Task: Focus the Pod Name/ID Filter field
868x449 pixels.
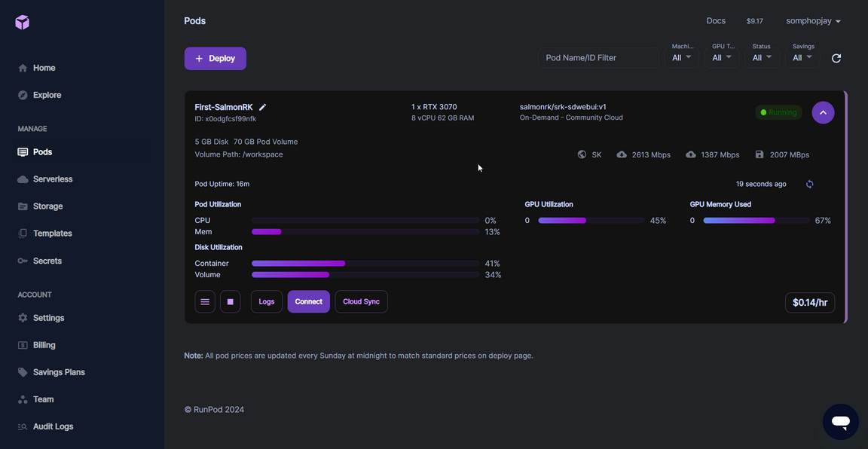Action: 598,58
